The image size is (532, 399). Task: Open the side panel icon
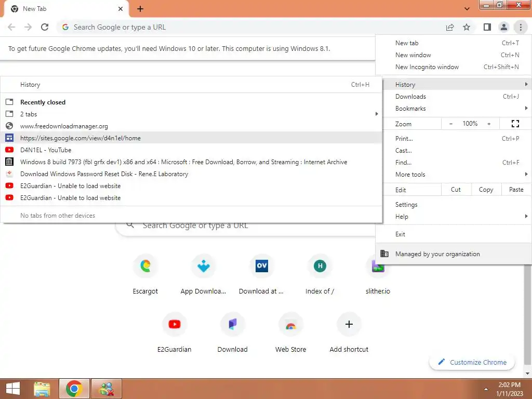[x=487, y=27]
